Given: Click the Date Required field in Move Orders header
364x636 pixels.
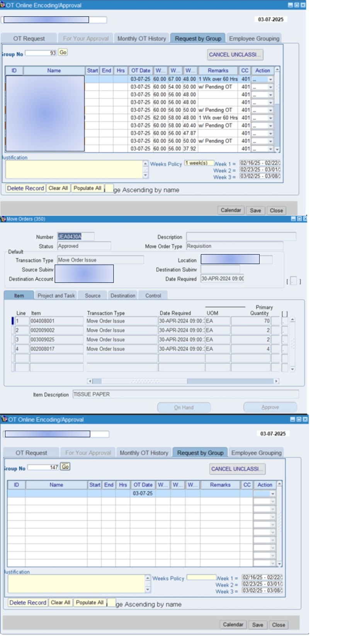Looking at the screenshot, I should pyautogui.click(x=222, y=279).
